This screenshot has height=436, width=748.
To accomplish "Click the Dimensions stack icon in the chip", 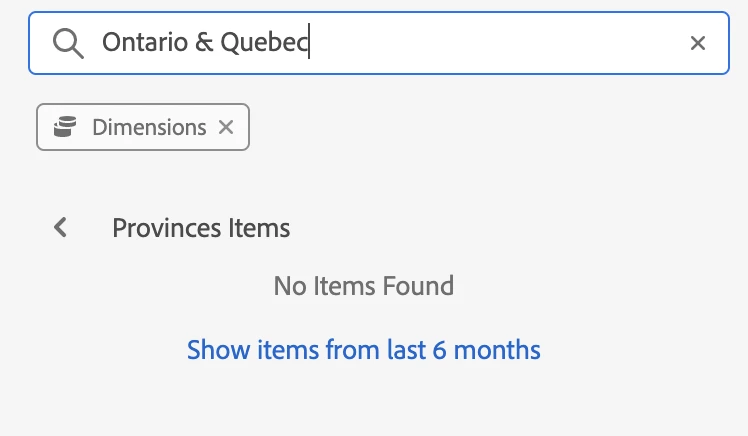I will pyautogui.click(x=65, y=127).
